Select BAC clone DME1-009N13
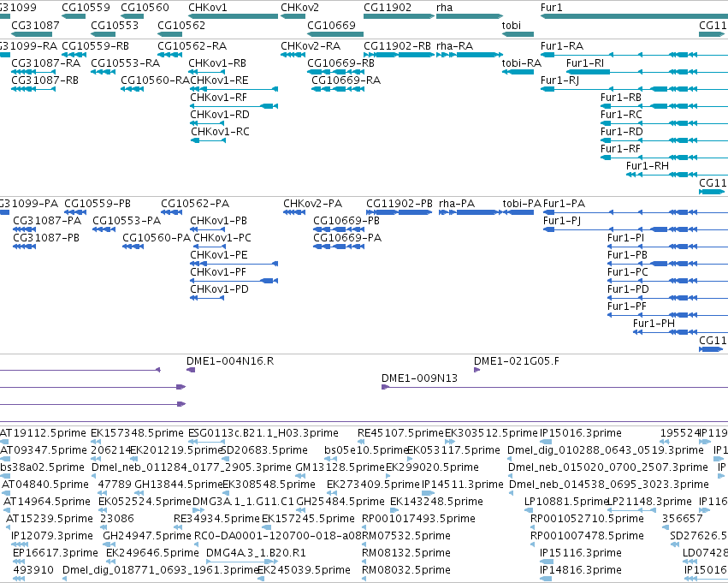Viewport: 728px width, 583px height. click(419, 378)
